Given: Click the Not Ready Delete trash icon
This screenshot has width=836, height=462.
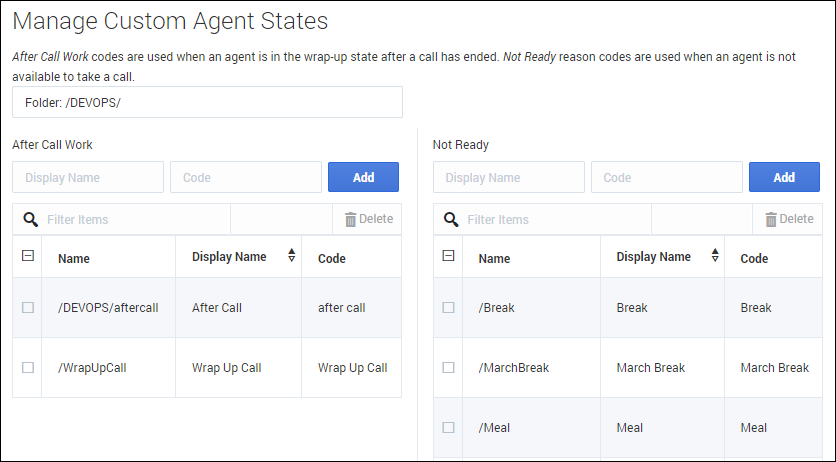Looking at the screenshot, I should [x=771, y=219].
